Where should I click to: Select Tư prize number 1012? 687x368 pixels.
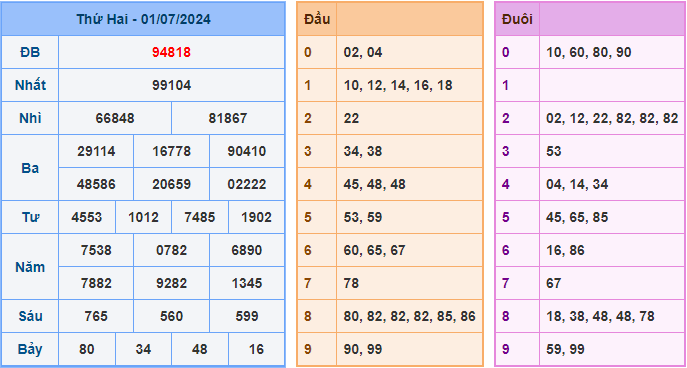point(143,217)
